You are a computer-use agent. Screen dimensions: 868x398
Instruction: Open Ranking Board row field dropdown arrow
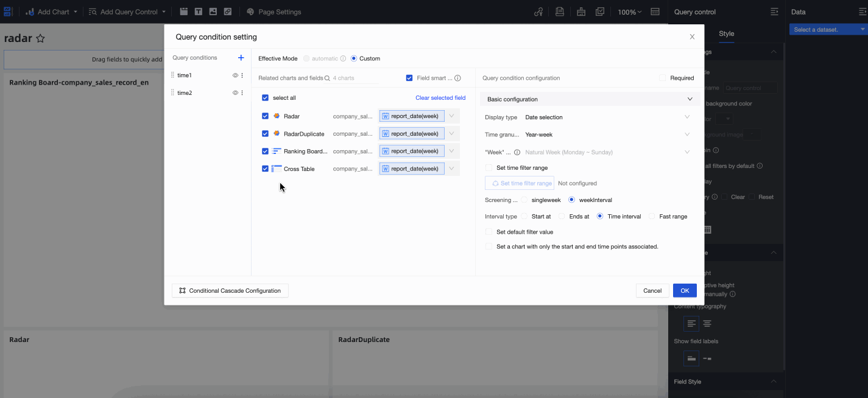click(452, 151)
